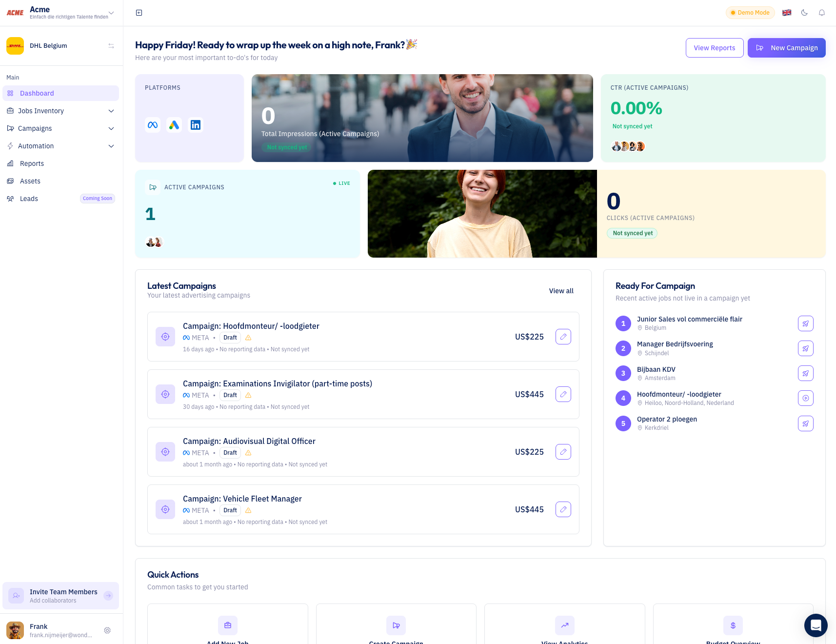
Task: Click the Create Campaign megaphone icon
Action: click(x=396, y=625)
